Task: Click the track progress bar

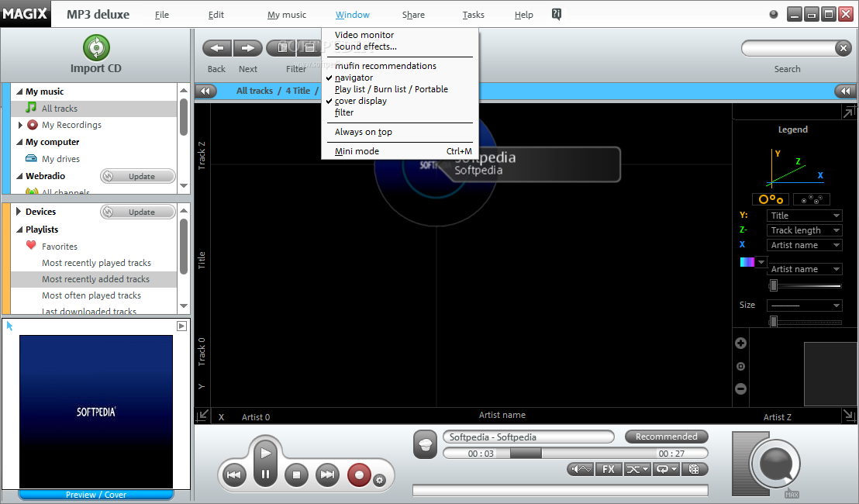Action: 574,454
